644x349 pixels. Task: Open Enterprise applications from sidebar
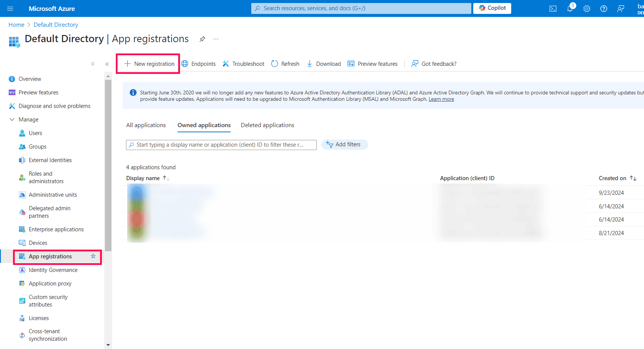tap(56, 229)
